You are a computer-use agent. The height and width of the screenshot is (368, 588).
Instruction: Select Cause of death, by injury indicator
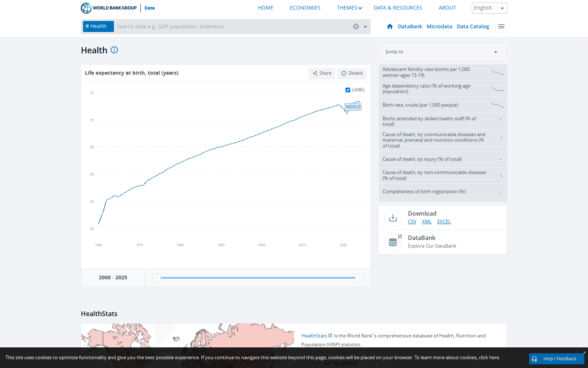coord(443,159)
